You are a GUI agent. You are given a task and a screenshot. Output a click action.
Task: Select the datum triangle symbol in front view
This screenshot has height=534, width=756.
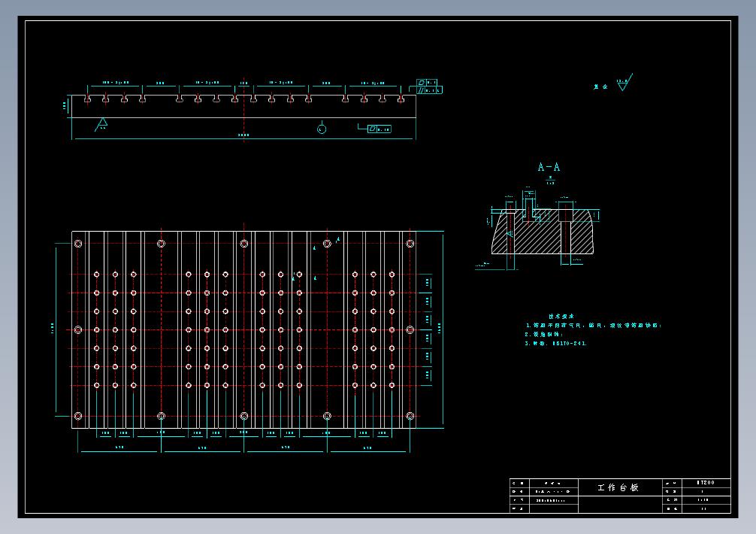tap(101, 124)
